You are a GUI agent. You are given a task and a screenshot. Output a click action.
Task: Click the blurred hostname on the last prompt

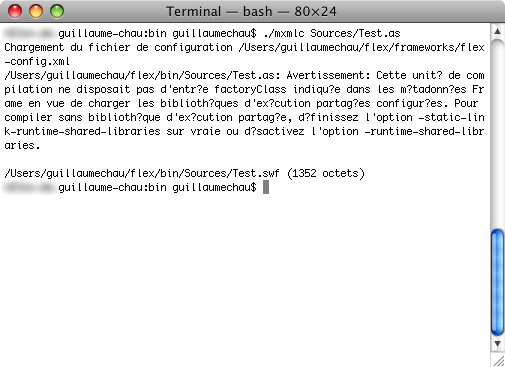point(29,187)
